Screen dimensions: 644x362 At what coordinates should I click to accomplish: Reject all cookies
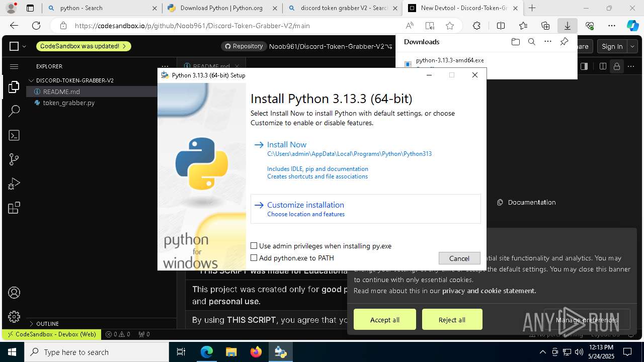(x=452, y=320)
